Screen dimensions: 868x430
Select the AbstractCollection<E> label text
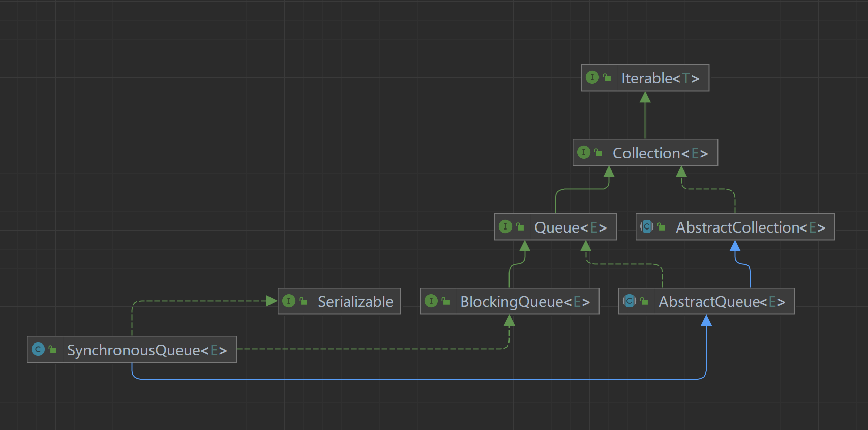click(751, 227)
